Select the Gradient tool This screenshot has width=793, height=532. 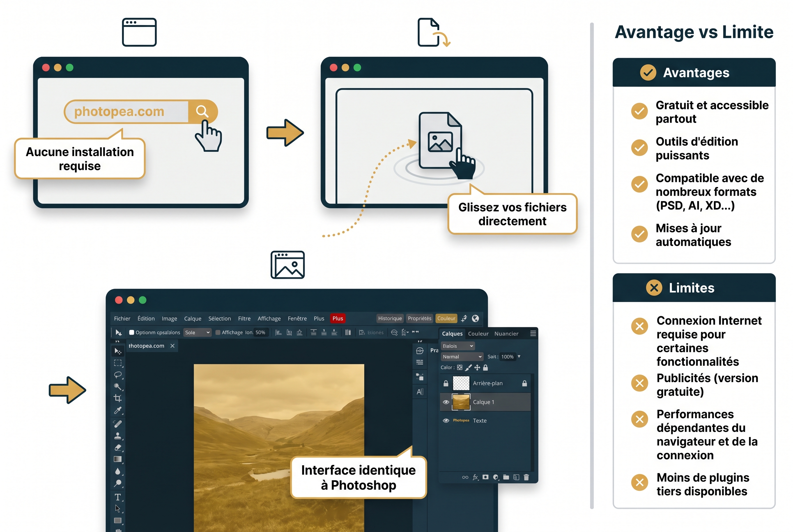pos(118,459)
